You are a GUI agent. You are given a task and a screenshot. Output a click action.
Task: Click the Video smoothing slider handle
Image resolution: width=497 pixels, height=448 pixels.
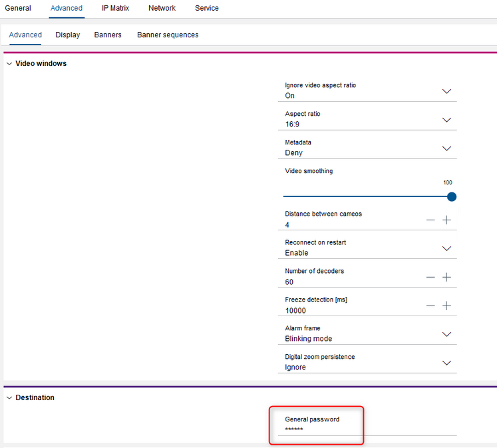[452, 196]
